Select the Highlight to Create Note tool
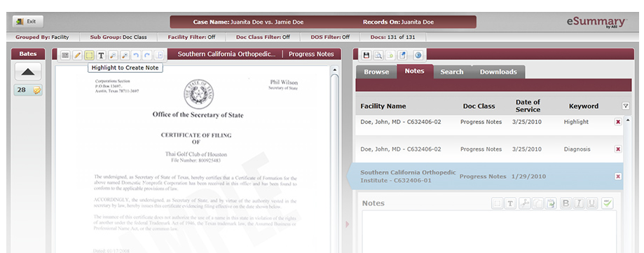The image size is (644, 253). [x=89, y=55]
